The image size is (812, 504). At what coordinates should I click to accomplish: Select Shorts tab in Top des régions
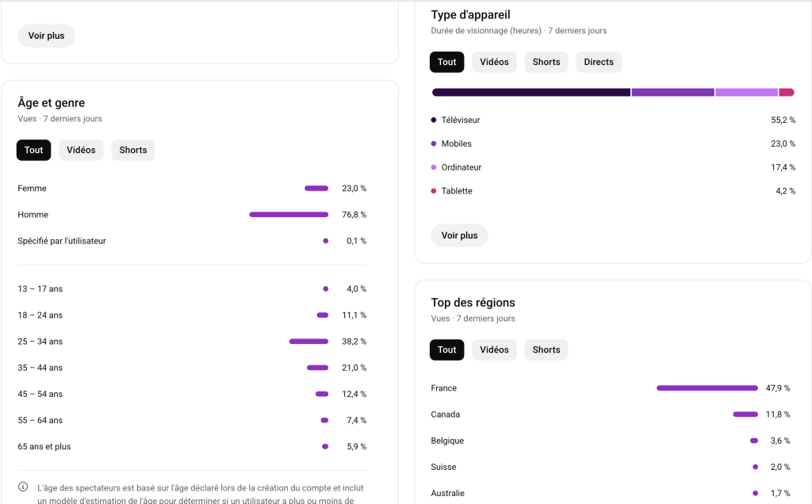click(546, 350)
